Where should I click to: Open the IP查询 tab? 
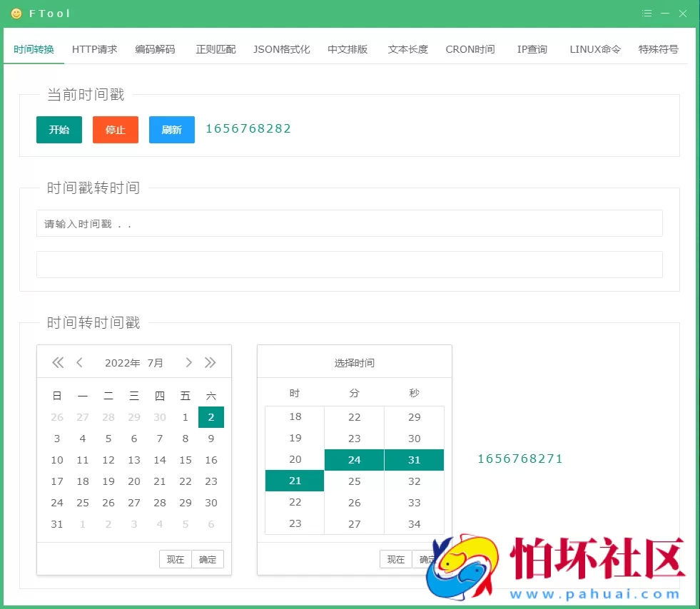(x=532, y=49)
